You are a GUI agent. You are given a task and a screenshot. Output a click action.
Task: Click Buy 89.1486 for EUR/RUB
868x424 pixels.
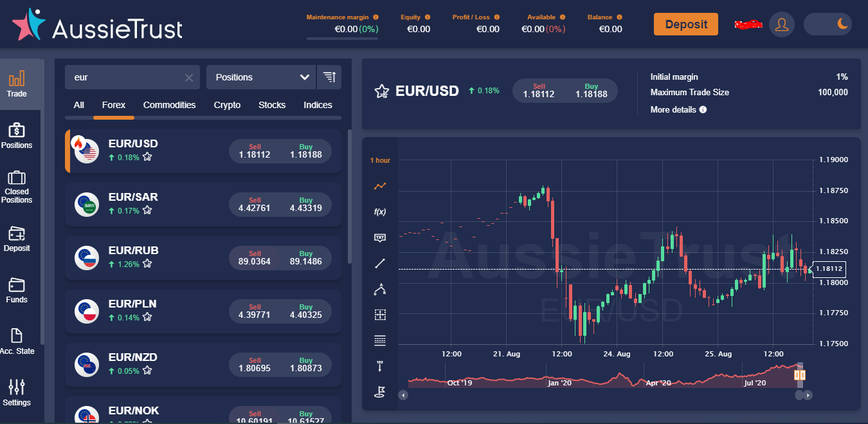point(306,258)
